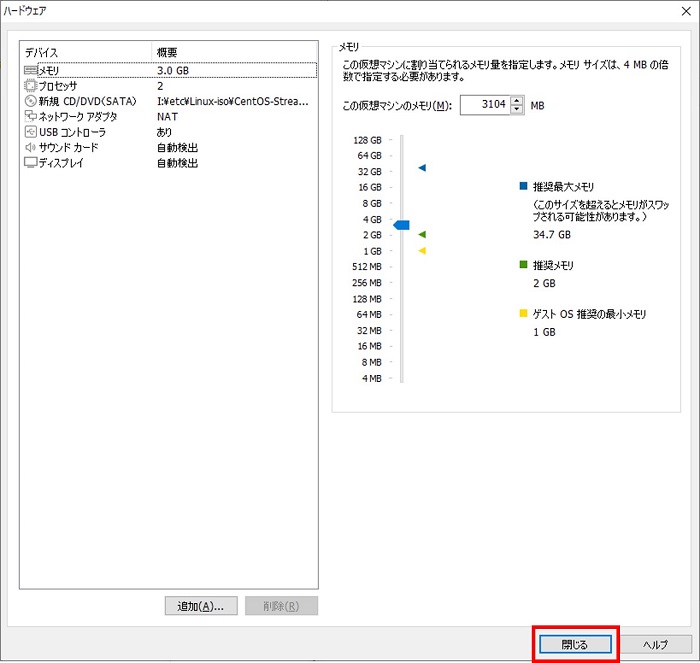Click the 8 GB slider scale label

372,204
